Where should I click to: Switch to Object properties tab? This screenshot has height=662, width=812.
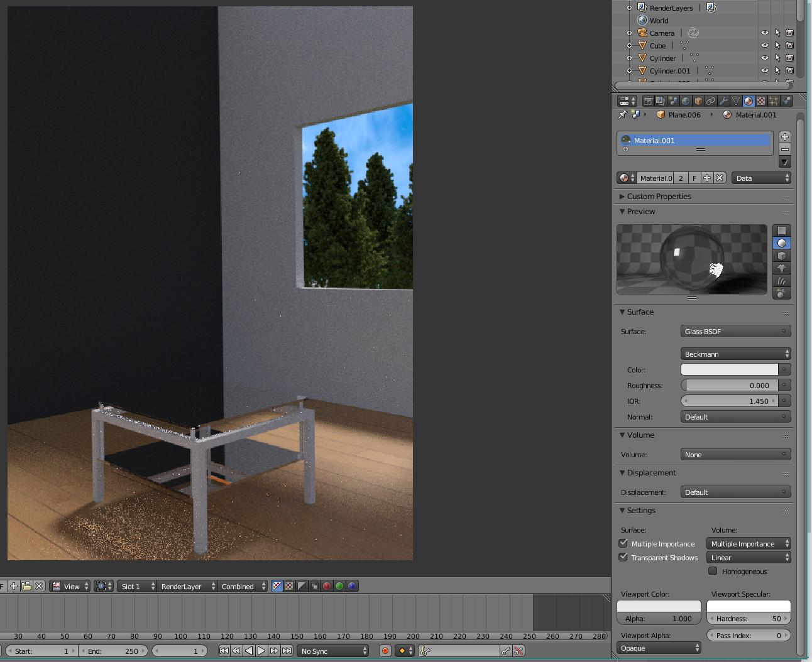(x=698, y=101)
